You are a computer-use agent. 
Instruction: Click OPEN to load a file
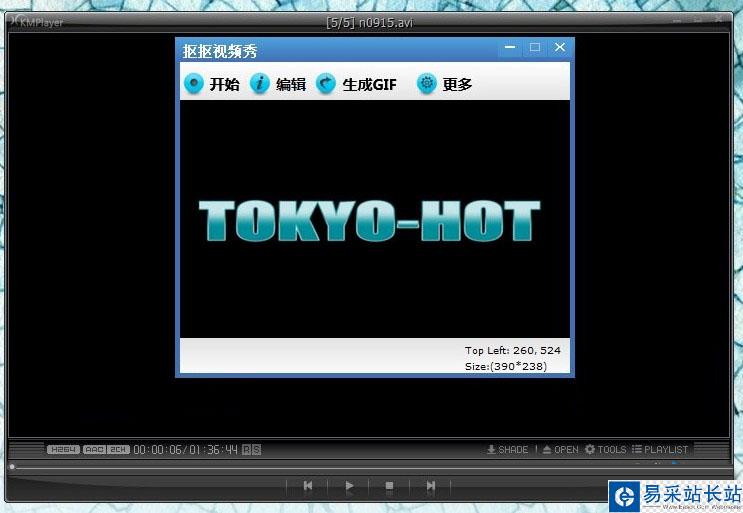(x=561, y=450)
